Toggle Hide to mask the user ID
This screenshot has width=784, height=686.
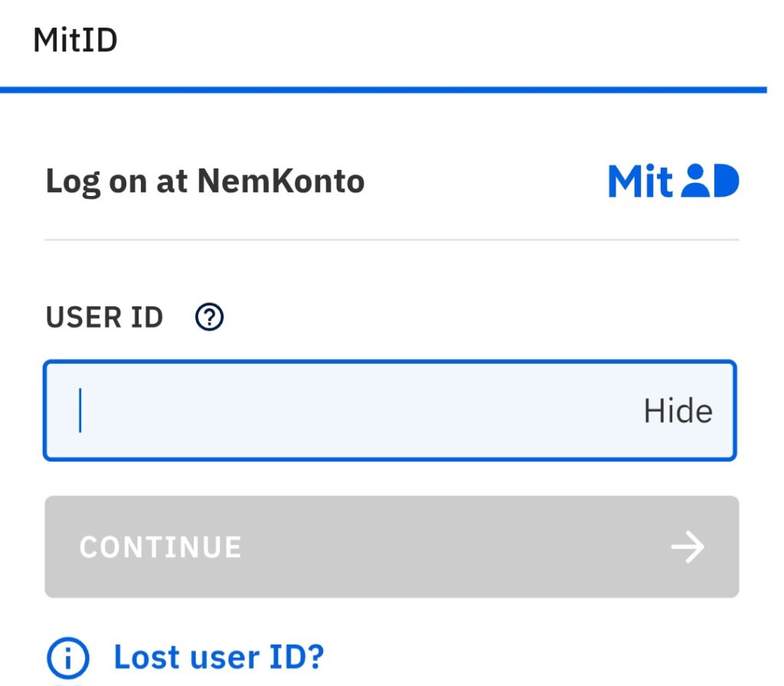tap(677, 411)
